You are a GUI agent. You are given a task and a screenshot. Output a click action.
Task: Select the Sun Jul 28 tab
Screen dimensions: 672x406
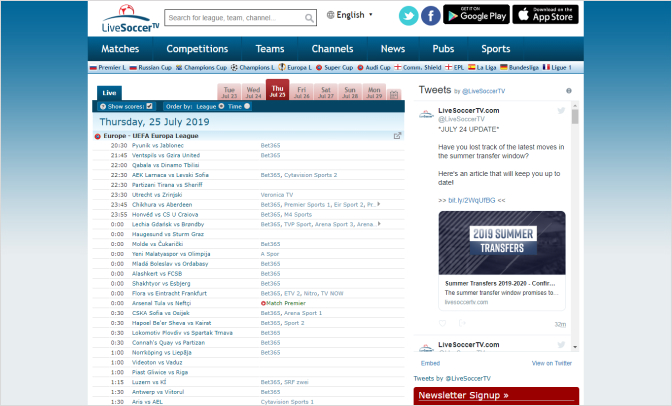pos(350,92)
